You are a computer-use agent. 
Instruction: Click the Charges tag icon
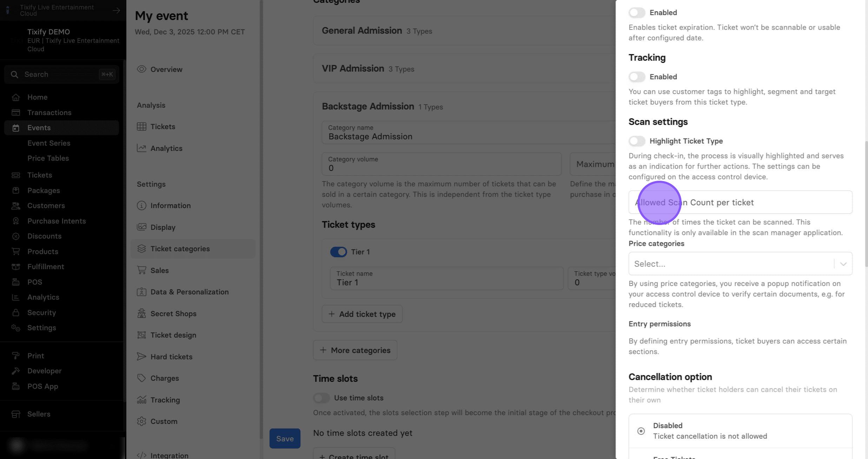[x=141, y=378]
